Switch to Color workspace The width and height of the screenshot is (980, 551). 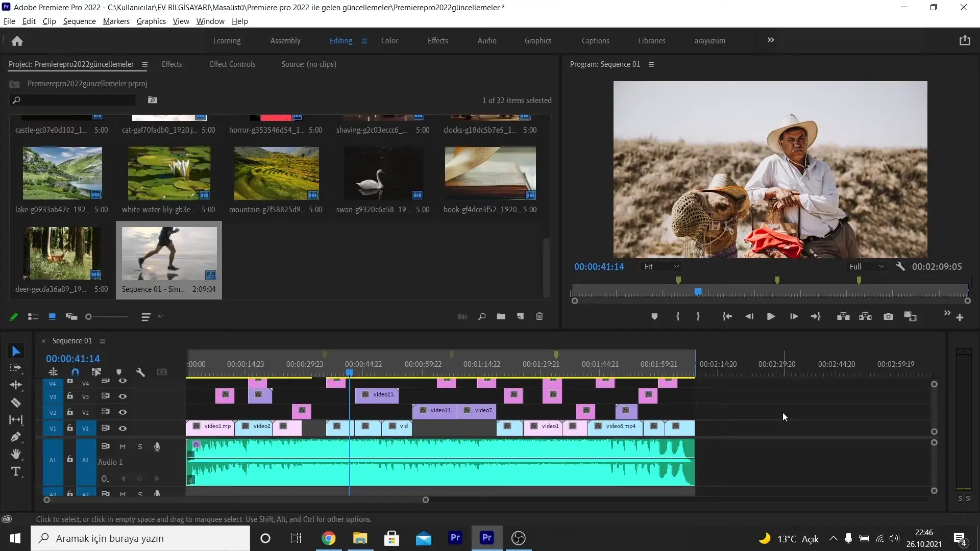tap(389, 41)
